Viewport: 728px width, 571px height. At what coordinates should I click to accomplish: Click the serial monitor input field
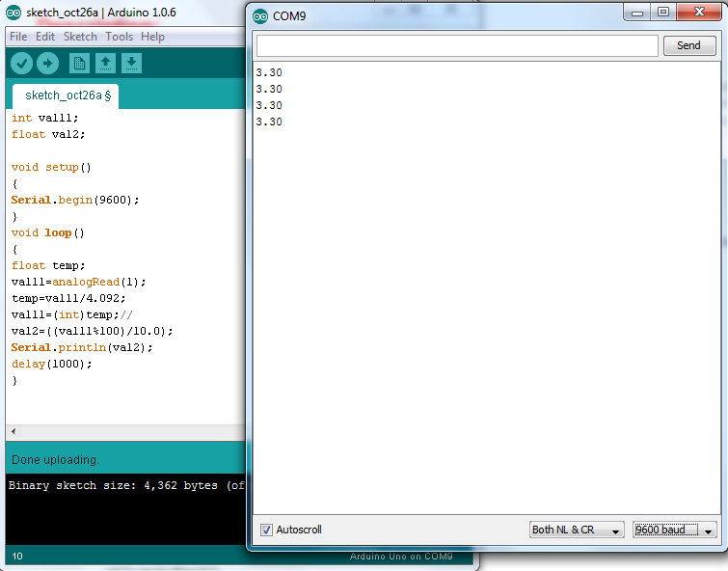pos(457,45)
